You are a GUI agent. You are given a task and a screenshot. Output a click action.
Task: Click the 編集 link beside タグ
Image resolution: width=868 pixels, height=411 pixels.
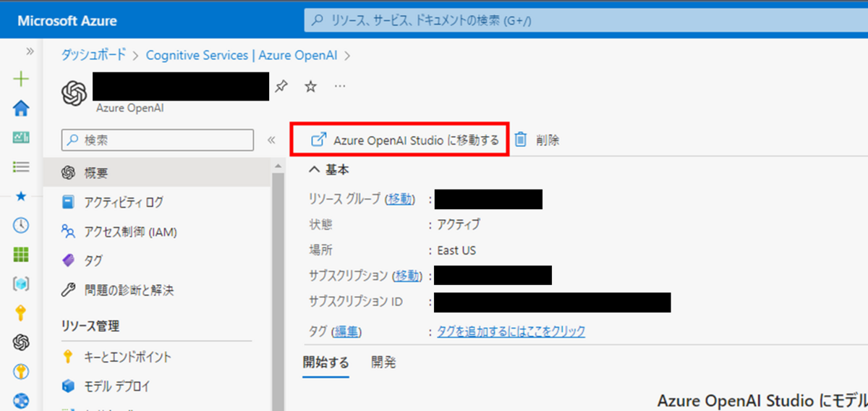click(x=345, y=331)
